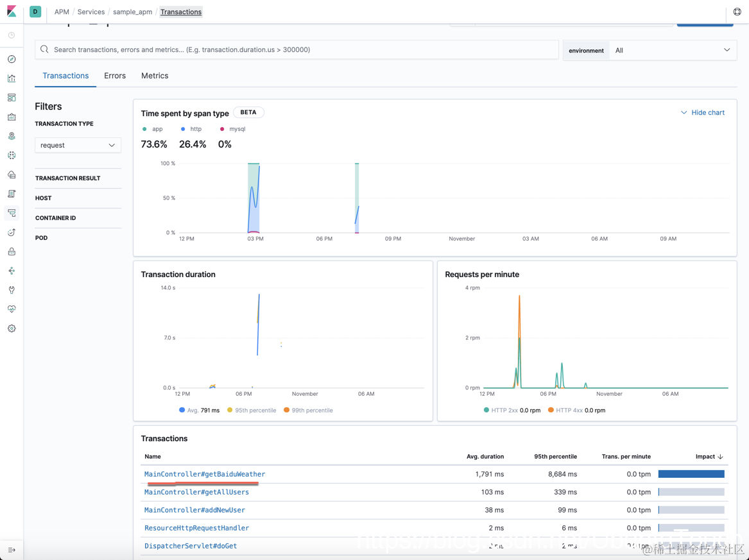749x560 pixels.
Task: Open MainController#getAllUsers transaction
Action: [196, 492]
